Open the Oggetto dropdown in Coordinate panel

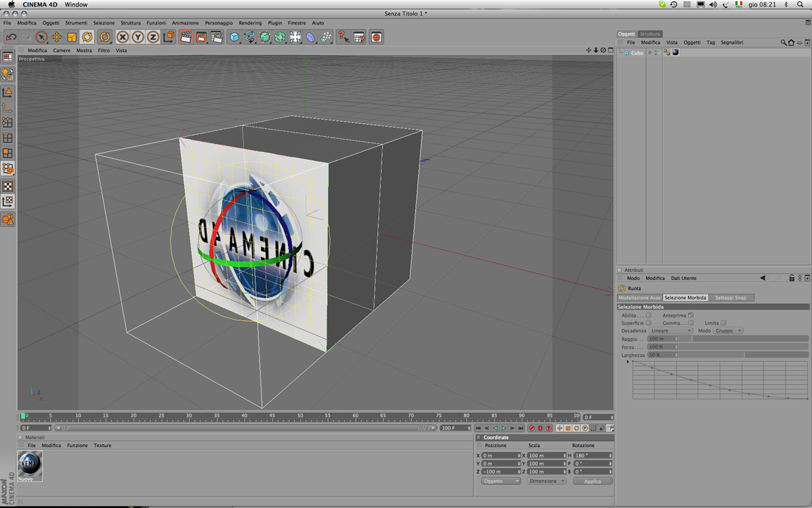pyautogui.click(x=501, y=481)
